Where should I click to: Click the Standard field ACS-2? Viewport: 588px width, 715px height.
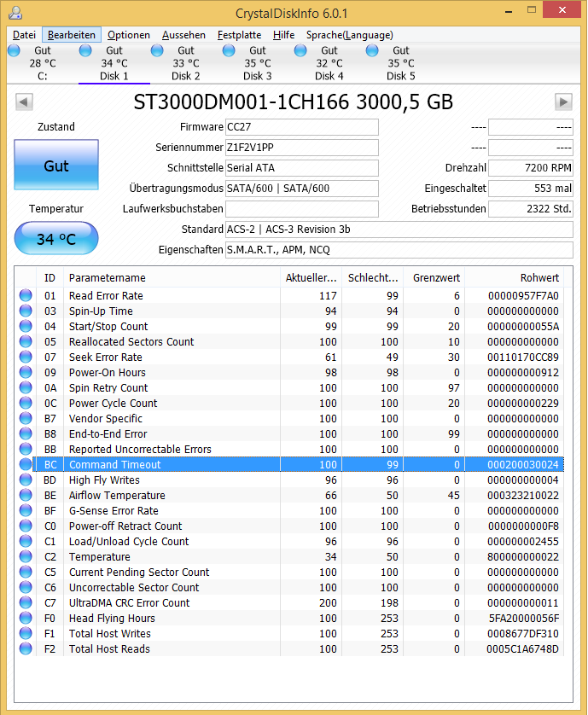click(399, 230)
